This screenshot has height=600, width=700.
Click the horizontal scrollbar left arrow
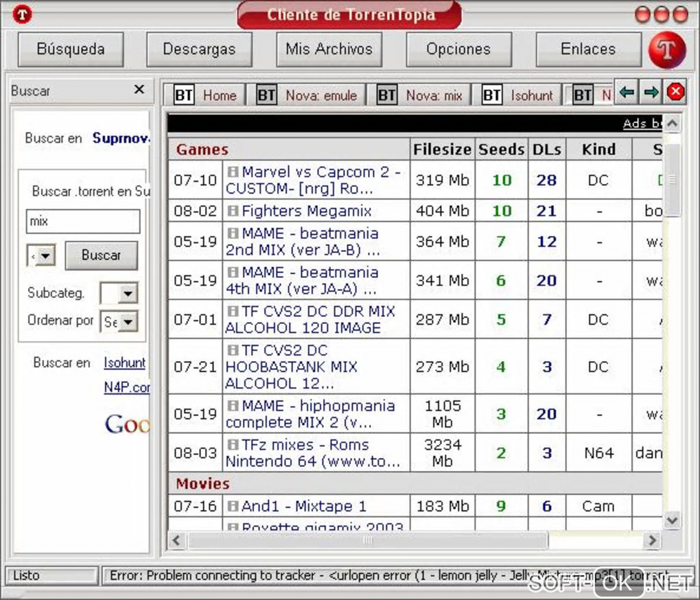tap(176, 540)
